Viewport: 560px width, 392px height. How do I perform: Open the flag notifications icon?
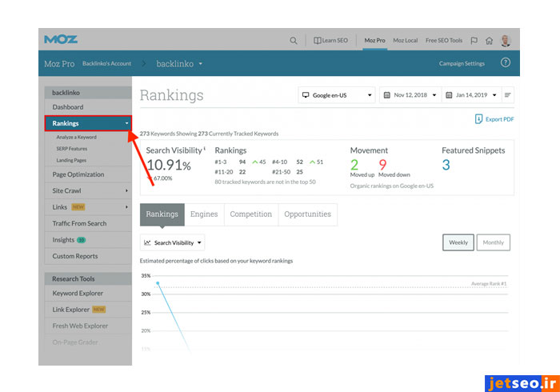(x=474, y=40)
